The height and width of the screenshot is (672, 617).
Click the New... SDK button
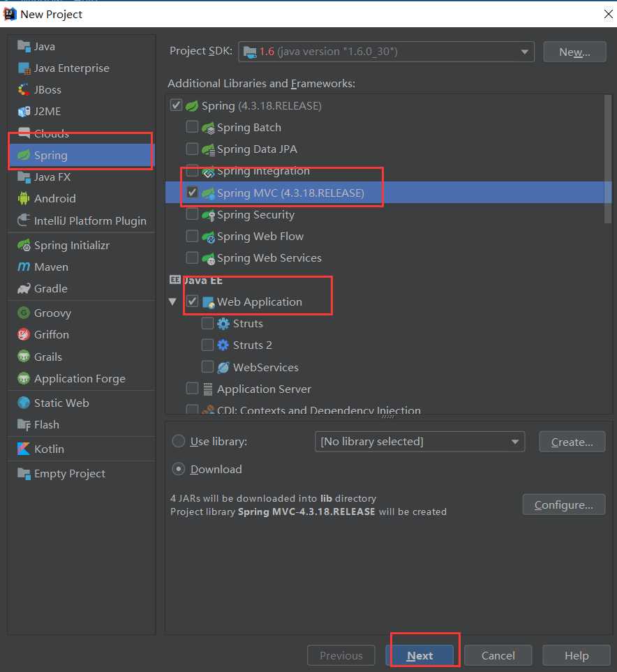574,52
